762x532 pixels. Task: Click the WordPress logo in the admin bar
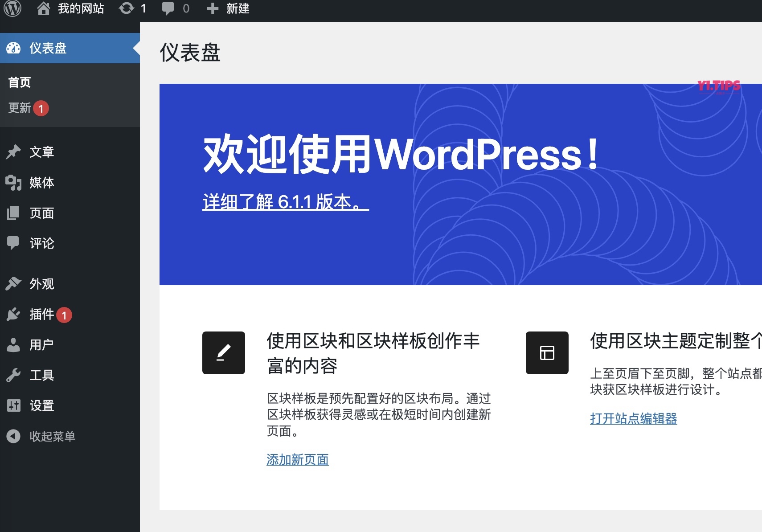[x=12, y=8]
